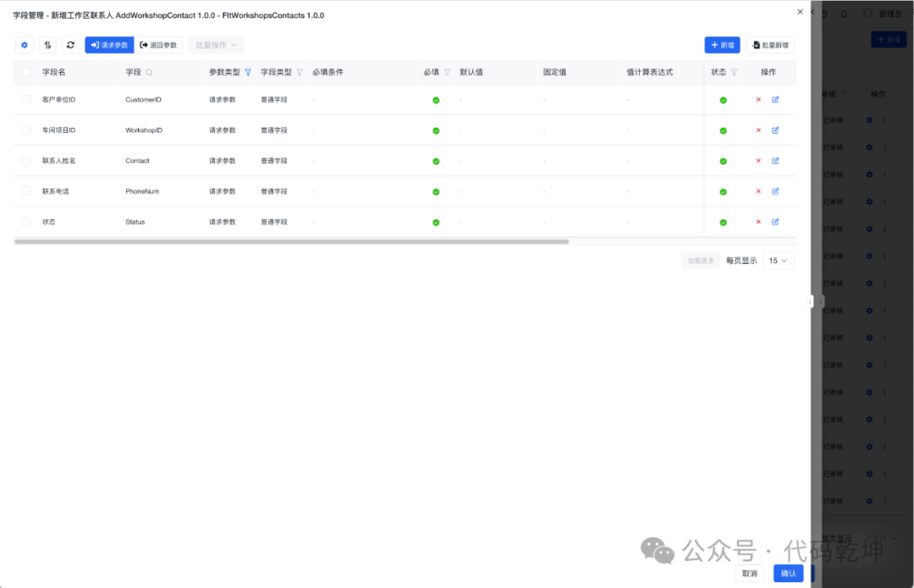The width and height of the screenshot is (914, 588).
Task: Switch to 返回参数 tab
Action: point(158,45)
